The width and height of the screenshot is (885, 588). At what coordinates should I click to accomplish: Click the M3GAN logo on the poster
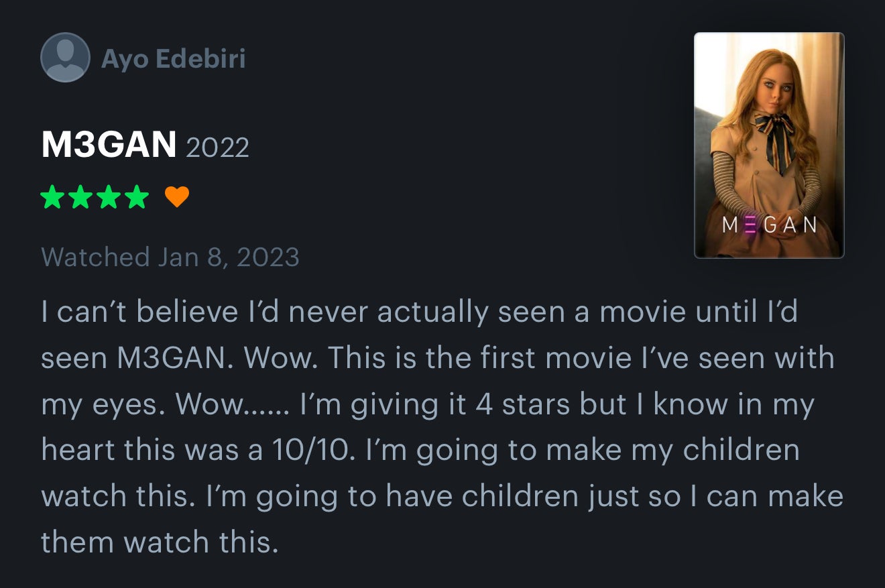769,225
